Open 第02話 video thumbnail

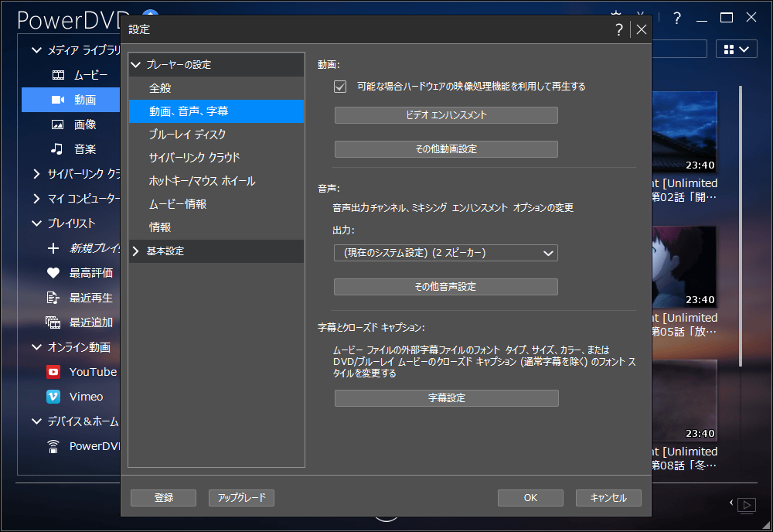pos(684,131)
